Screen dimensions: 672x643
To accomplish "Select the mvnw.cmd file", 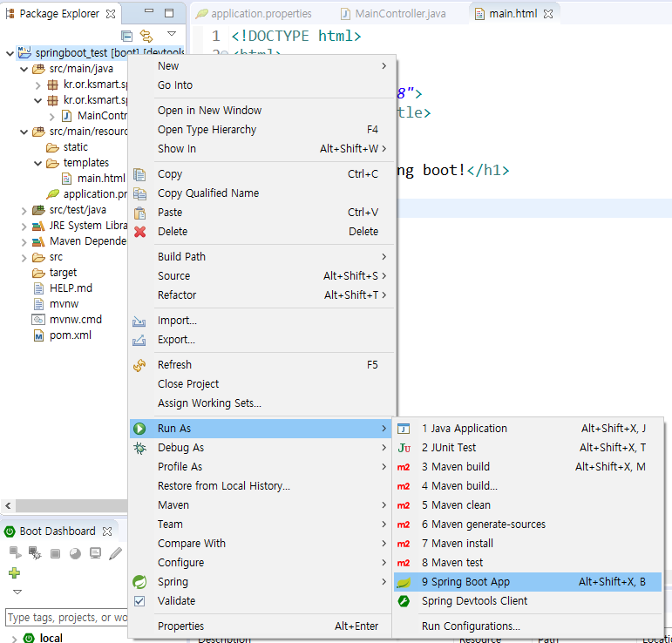I will (x=76, y=320).
